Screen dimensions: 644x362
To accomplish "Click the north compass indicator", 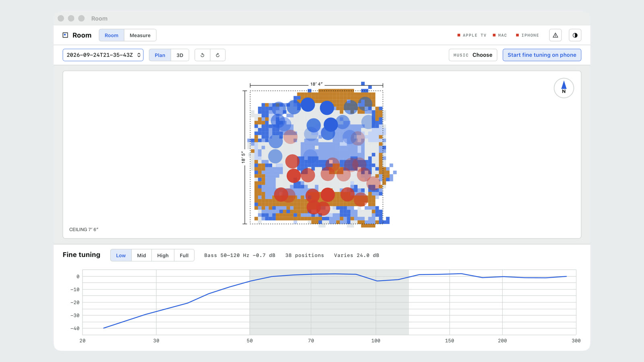I will tap(564, 88).
